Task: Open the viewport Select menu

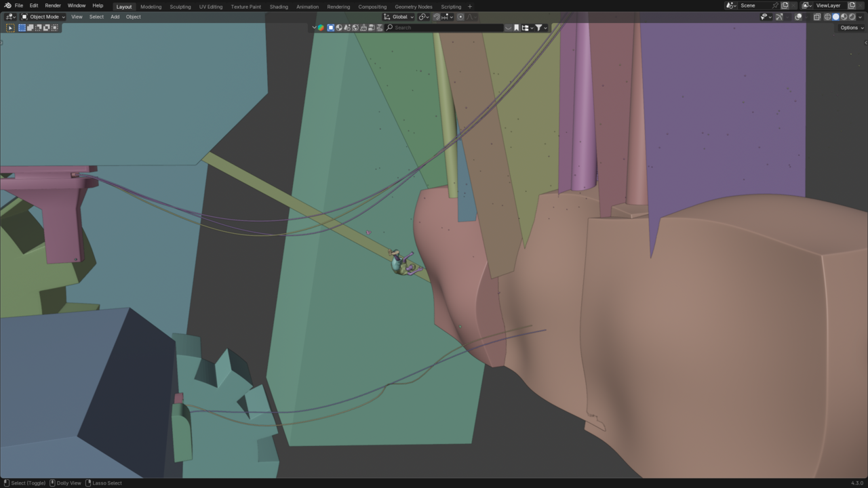Action: pyautogui.click(x=96, y=17)
